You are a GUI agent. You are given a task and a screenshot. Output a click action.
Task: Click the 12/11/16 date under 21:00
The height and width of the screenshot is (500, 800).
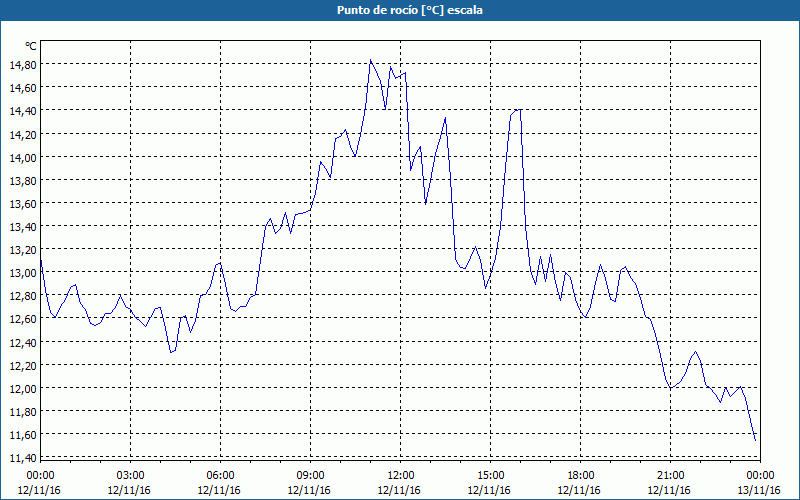tap(669, 490)
